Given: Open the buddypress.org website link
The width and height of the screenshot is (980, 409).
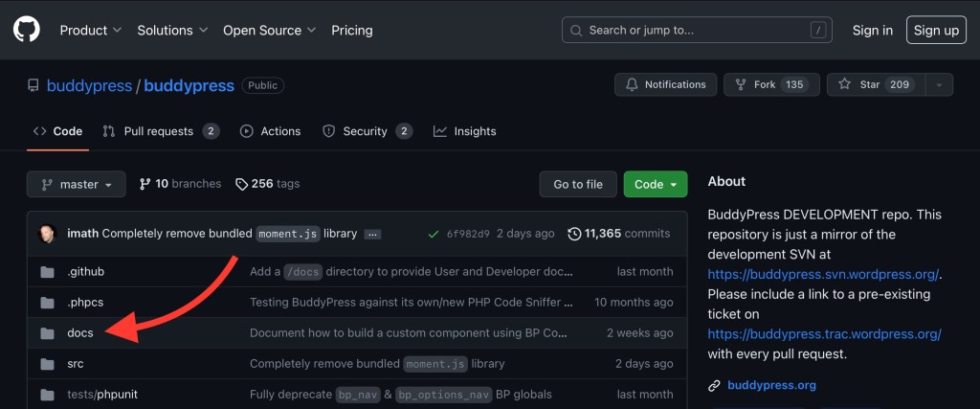Looking at the screenshot, I should coord(771,386).
